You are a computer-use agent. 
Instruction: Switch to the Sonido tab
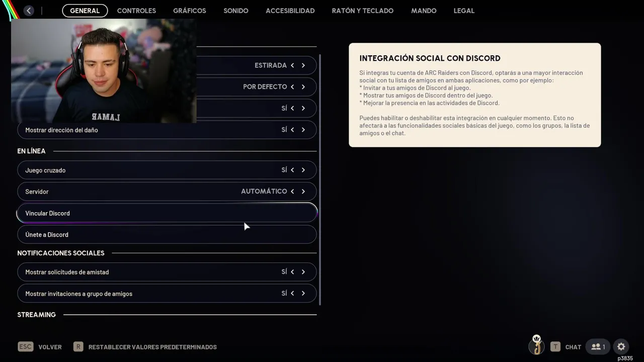click(236, 11)
